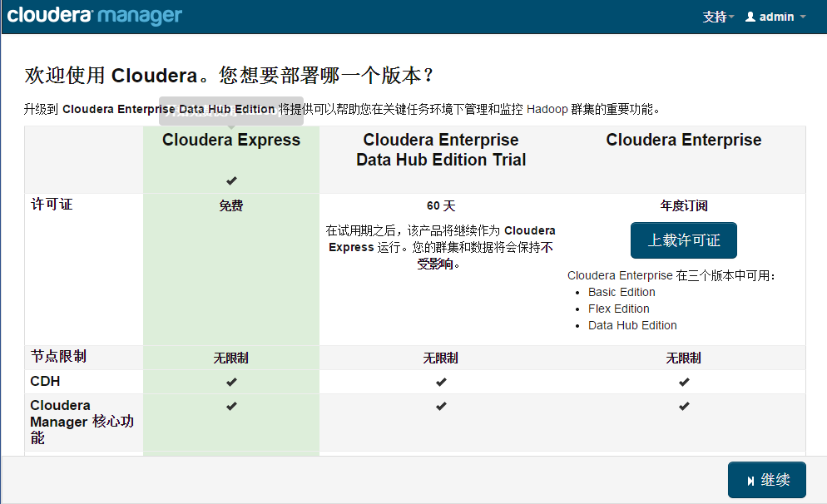This screenshot has width=827, height=504.
Task: Open the 支持 support dropdown menu
Action: click(x=718, y=17)
